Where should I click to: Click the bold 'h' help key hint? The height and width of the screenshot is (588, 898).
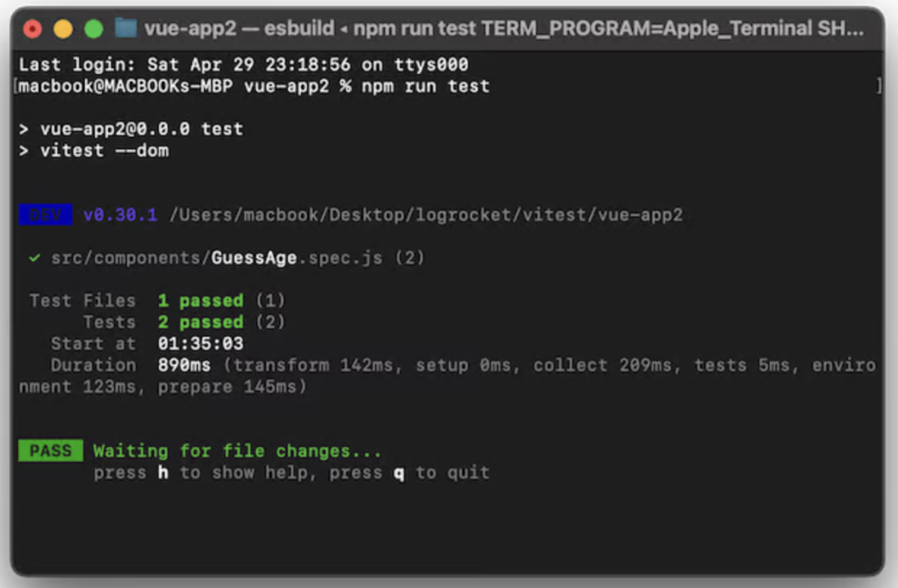163,472
